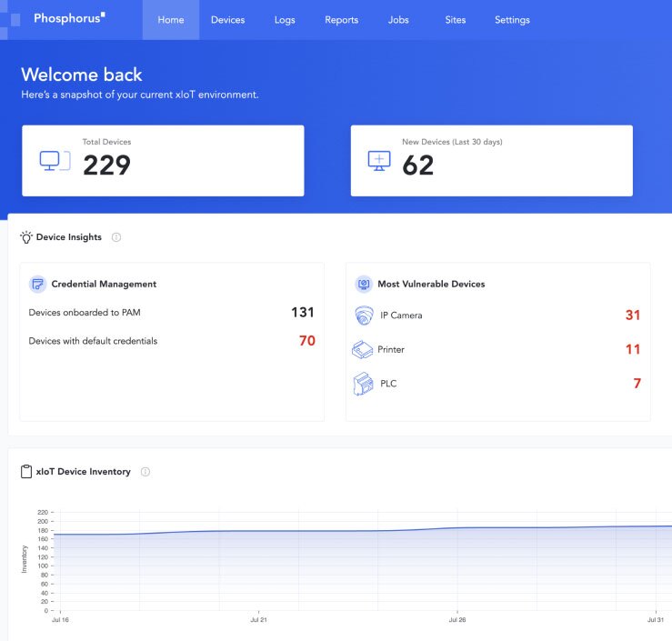Show info for xIoT Device Inventory

point(145,472)
